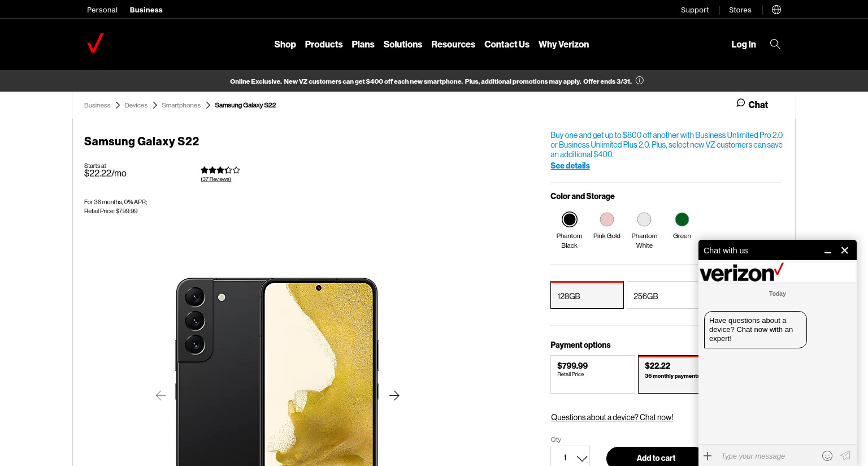Open the Plans menu item
This screenshot has width=868, height=466.
363,44
